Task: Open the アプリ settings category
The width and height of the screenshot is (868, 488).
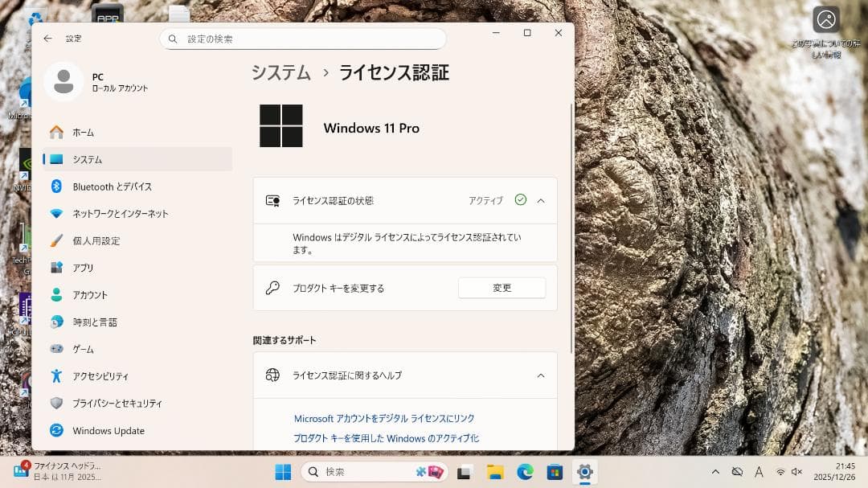Action: coord(83,268)
